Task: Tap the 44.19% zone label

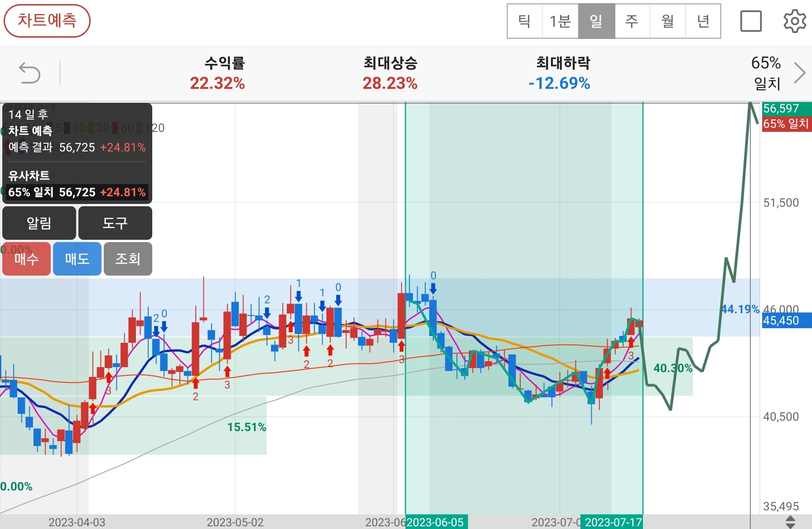Action: (x=740, y=309)
